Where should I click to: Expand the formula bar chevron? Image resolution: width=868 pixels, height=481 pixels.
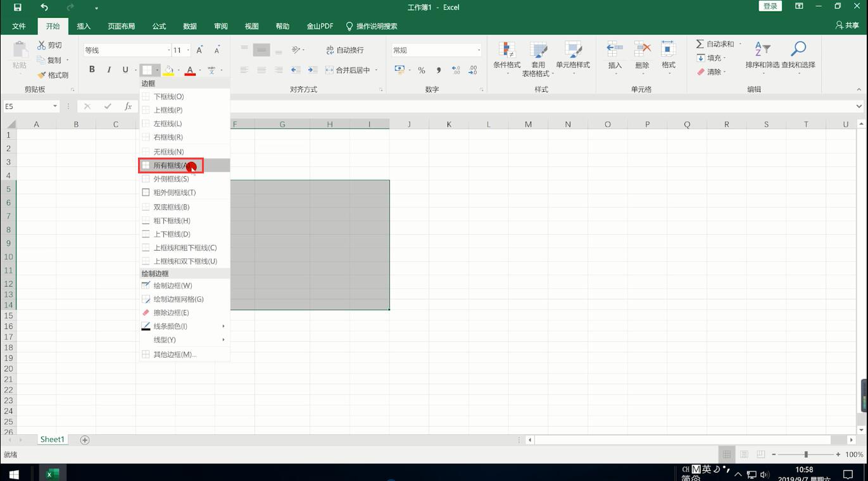859,106
